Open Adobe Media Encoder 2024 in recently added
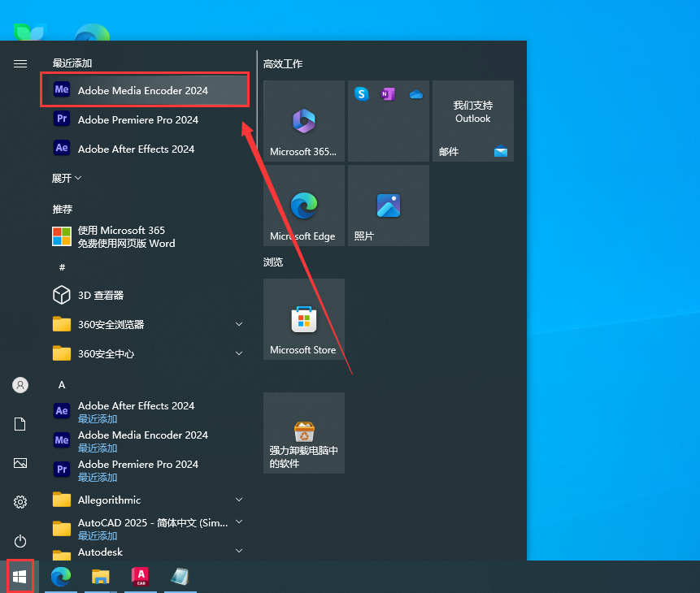The width and height of the screenshot is (700, 593). [x=145, y=89]
